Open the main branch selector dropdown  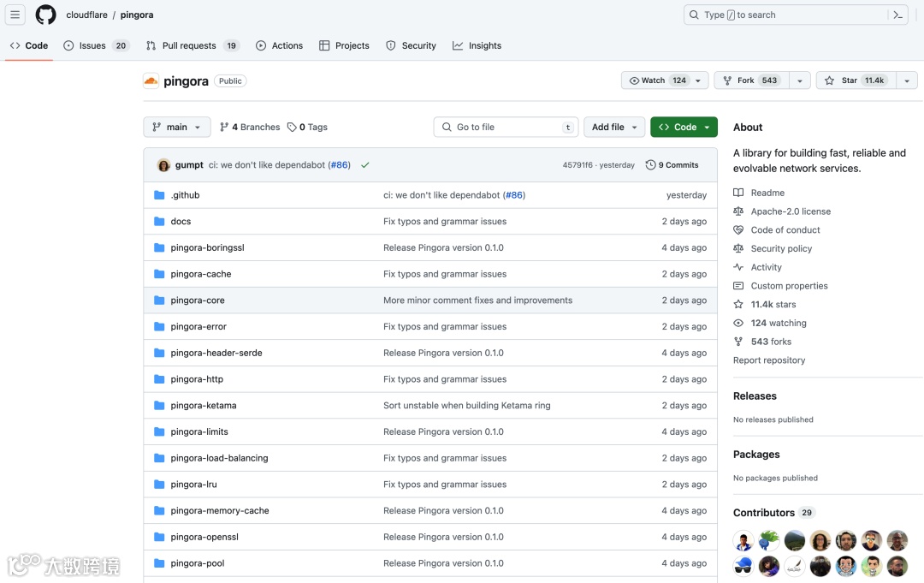point(177,128)
